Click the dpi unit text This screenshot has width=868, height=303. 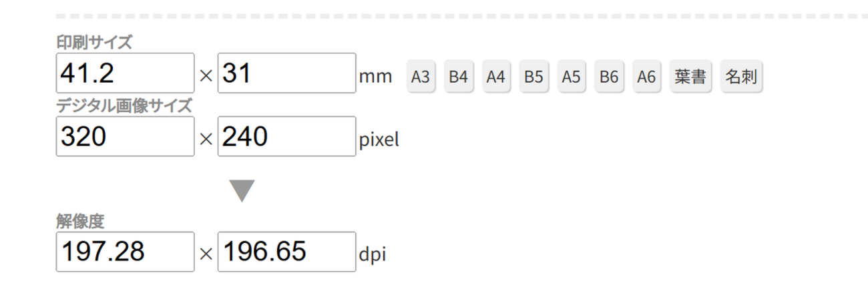[373, 254]
